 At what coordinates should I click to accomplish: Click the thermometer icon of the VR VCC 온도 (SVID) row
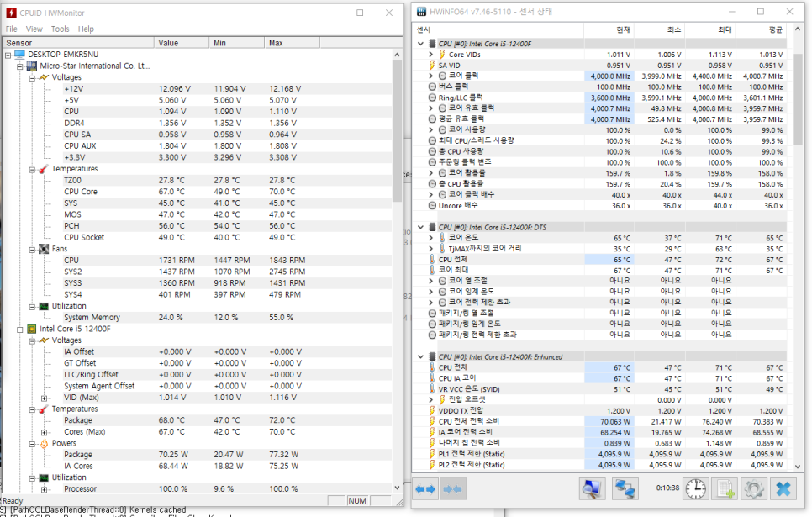(432, 388)
